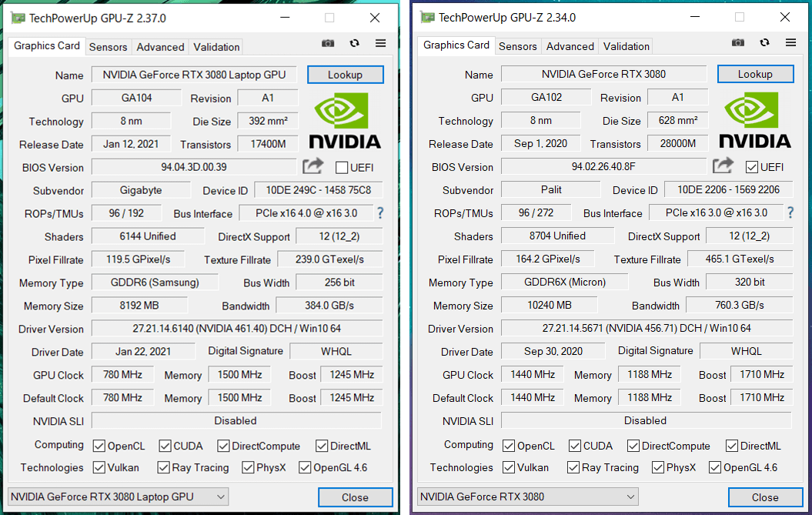Open hamburger menu in GPU-Z 2.37.0 window
This screenshot has height=515, width=812.
tap(381, 43)
